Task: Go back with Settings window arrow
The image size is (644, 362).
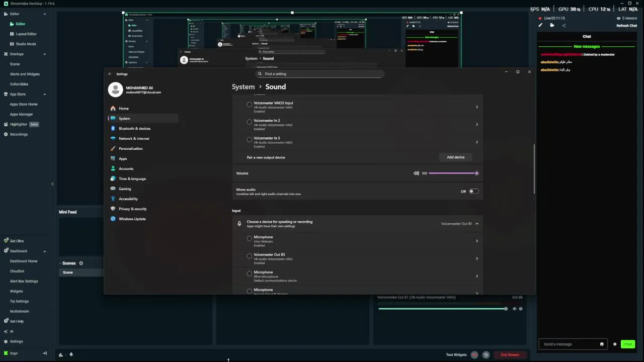Action: (110, 74)
